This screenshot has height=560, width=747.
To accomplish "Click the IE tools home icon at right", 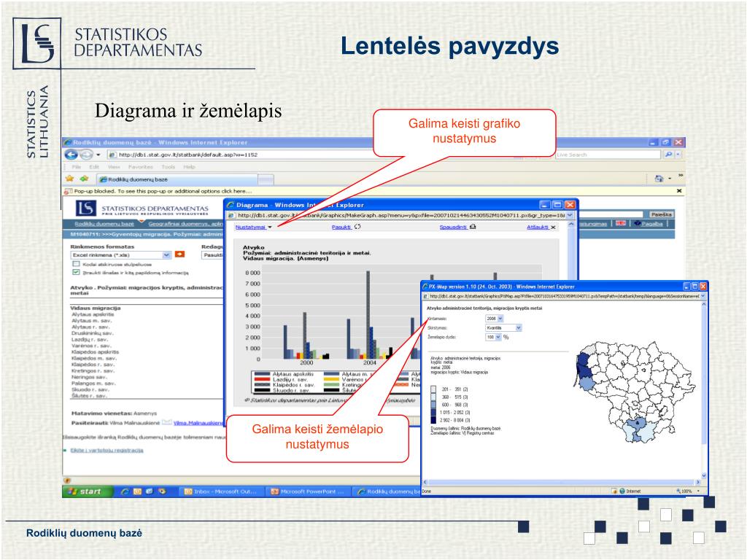I will 659,179.
